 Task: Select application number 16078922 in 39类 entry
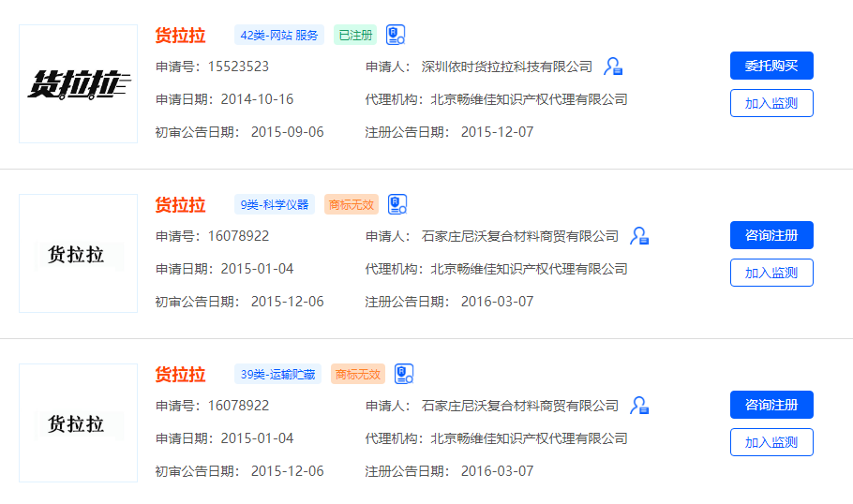tap(238, 406)
